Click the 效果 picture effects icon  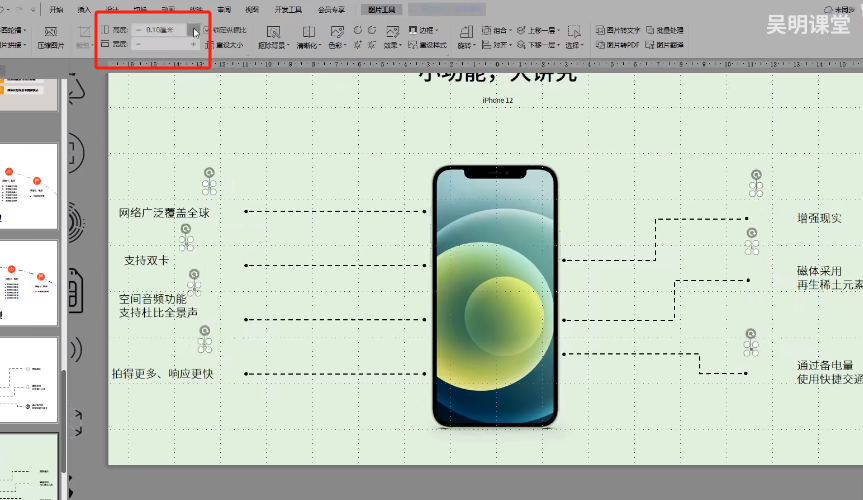click(392, 32)
